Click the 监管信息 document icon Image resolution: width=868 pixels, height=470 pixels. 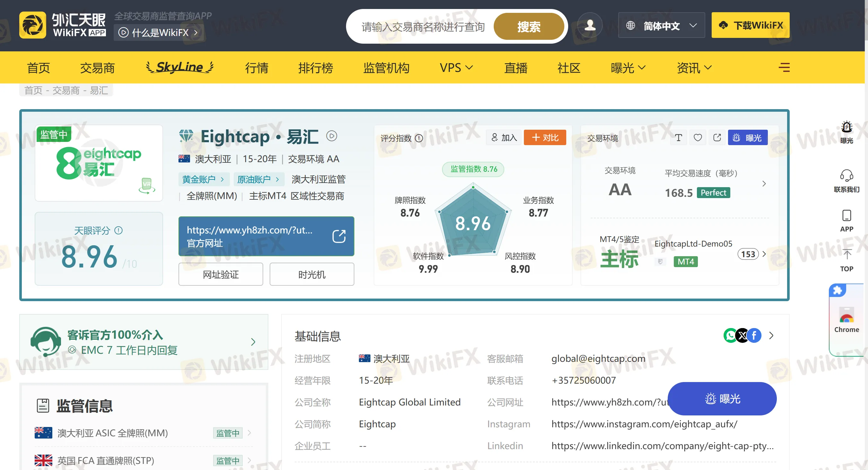43,406
